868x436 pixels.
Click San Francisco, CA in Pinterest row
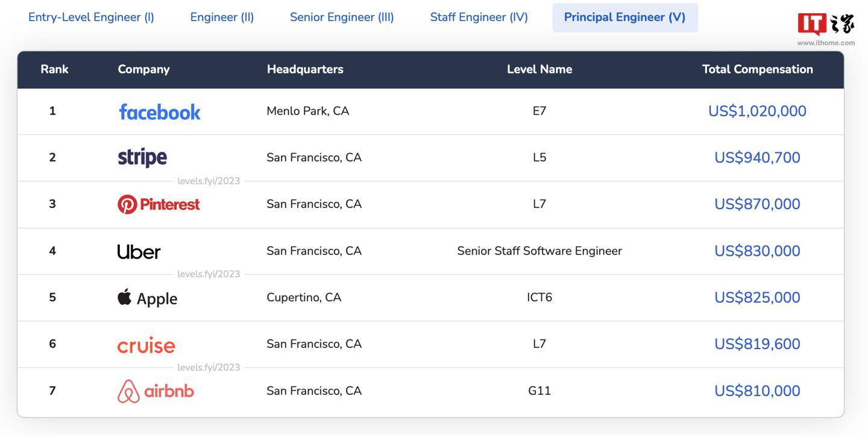[314, 204]
